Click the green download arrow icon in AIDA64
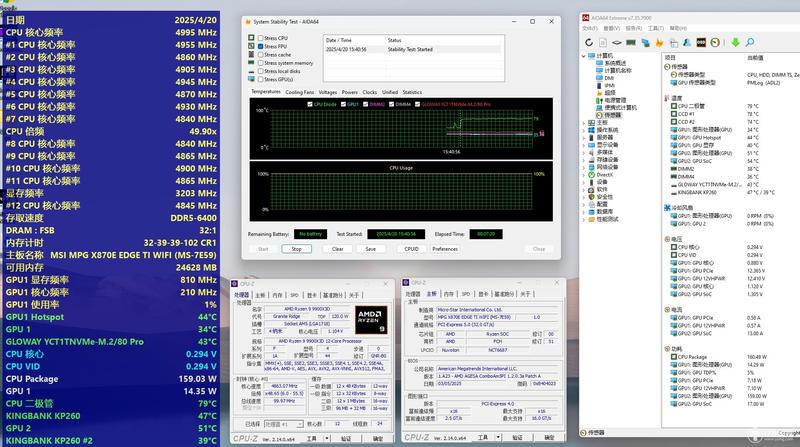This screenshot has width=800, height=447. 735,42
